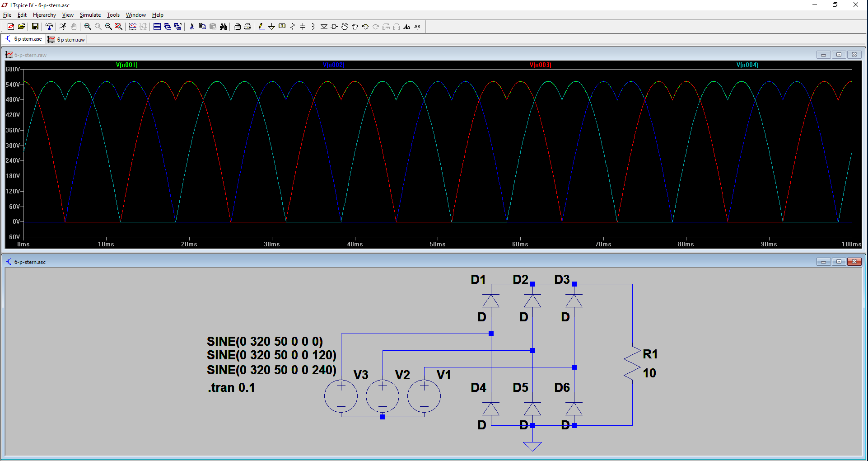Place a Diode component tool
The width and height of the screenshot is (868, 461).
(324, 27)
